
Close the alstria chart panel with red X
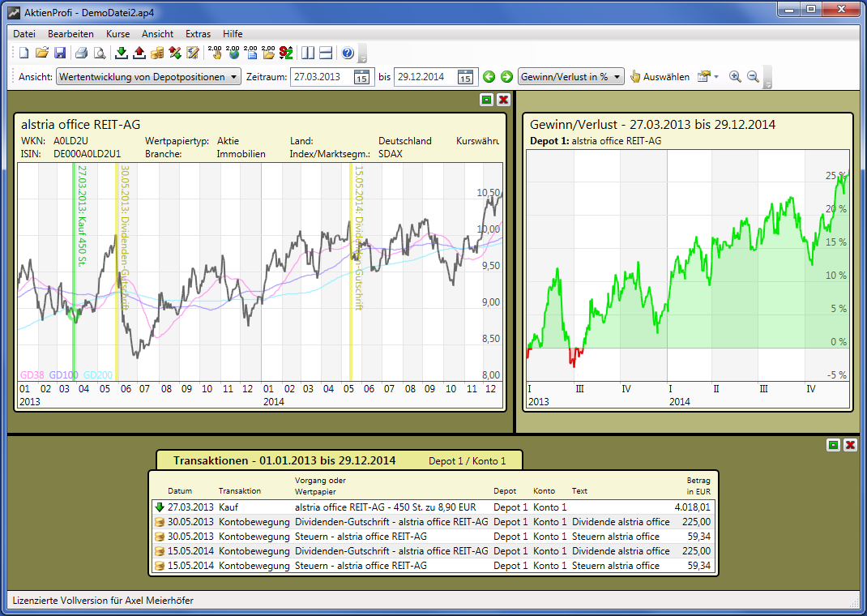click(x=503, y=100)
